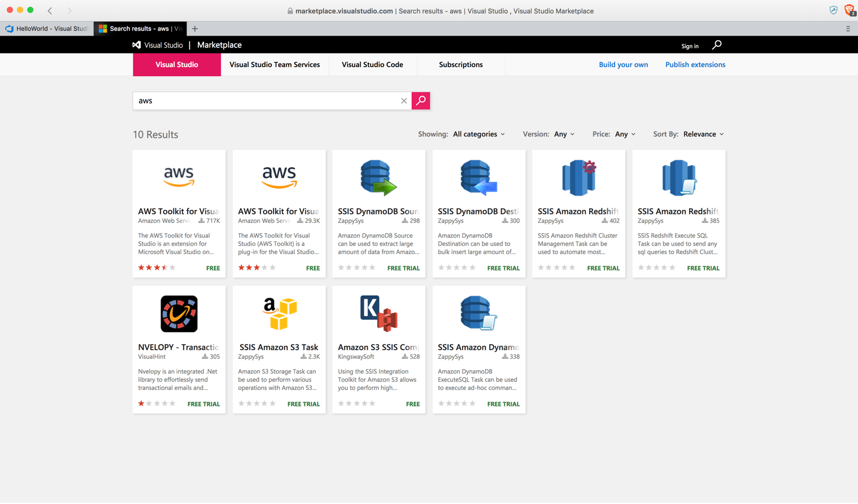Open NVELOPY - Transactional title
Viewport: 858px width, 504px height.
(178, 347)
